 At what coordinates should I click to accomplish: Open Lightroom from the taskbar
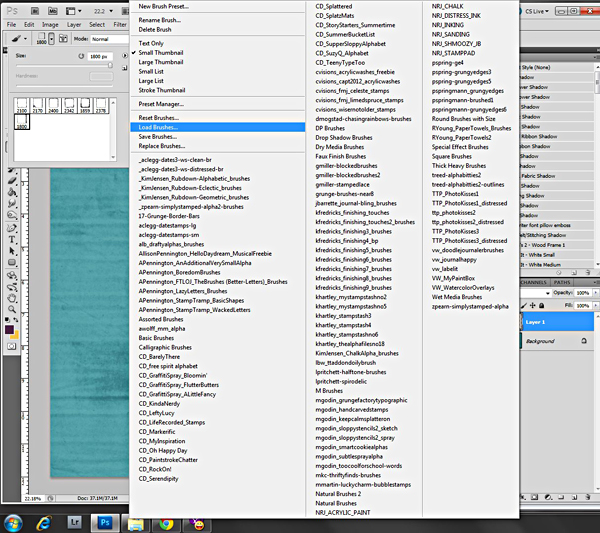[x=74, y=522]
